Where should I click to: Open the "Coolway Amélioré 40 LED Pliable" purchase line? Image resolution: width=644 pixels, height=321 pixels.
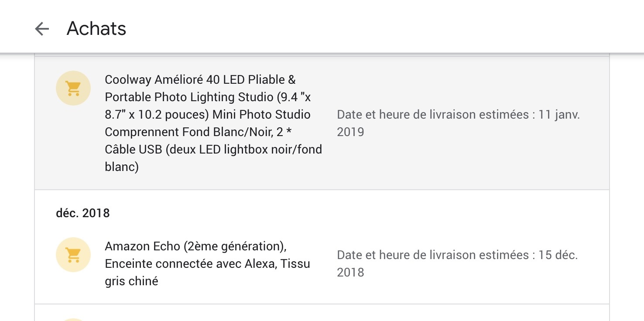200,80
